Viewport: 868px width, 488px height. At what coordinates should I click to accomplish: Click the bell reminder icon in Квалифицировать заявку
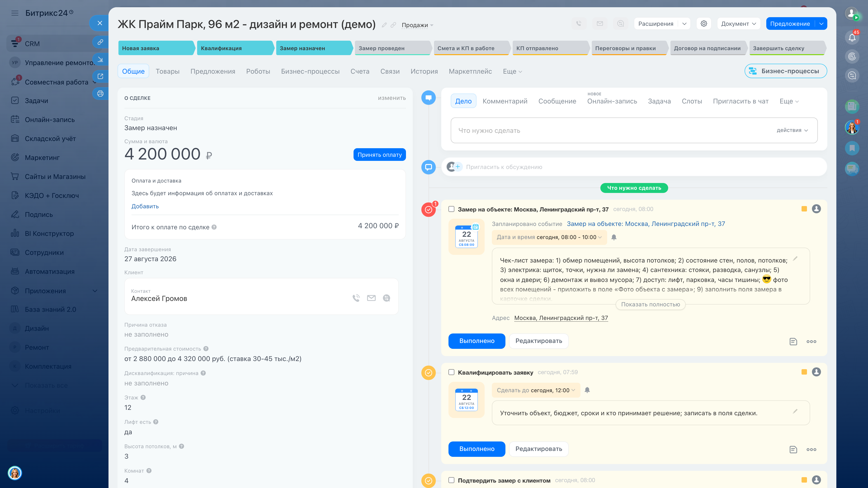[587, 390]
